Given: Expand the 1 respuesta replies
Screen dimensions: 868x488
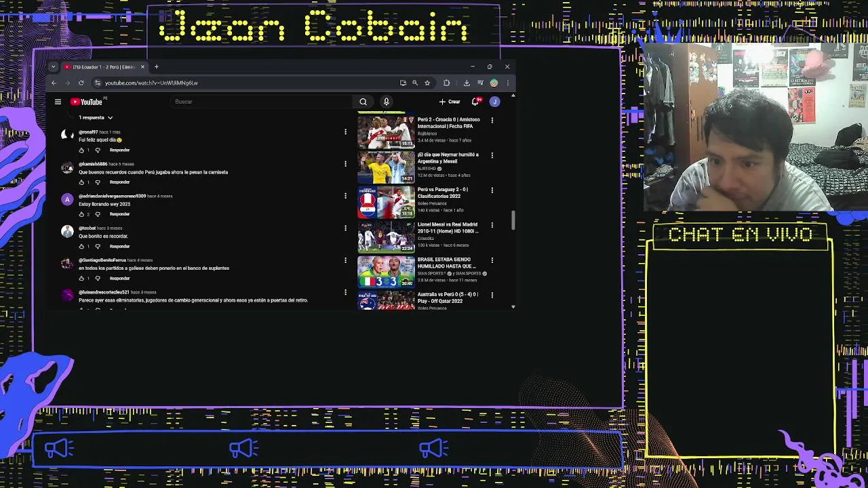Looking at the screenshot, I should (95, 117).
